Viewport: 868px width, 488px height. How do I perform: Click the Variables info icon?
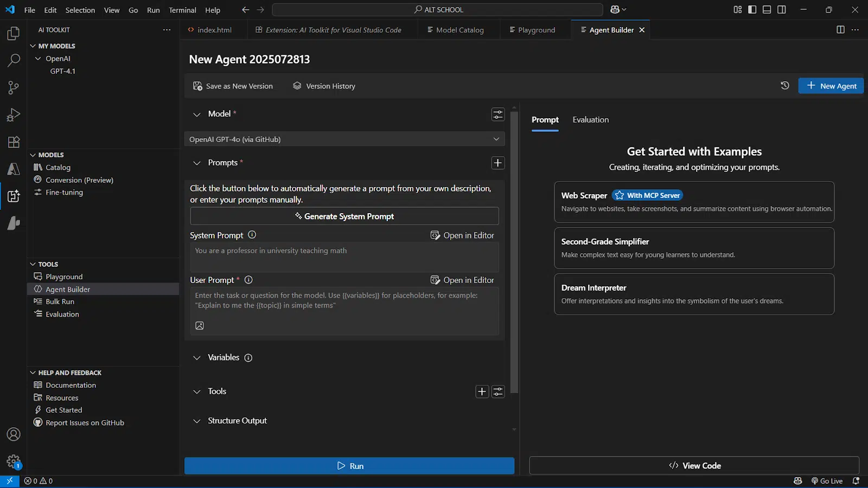click(x=248, y=358)
